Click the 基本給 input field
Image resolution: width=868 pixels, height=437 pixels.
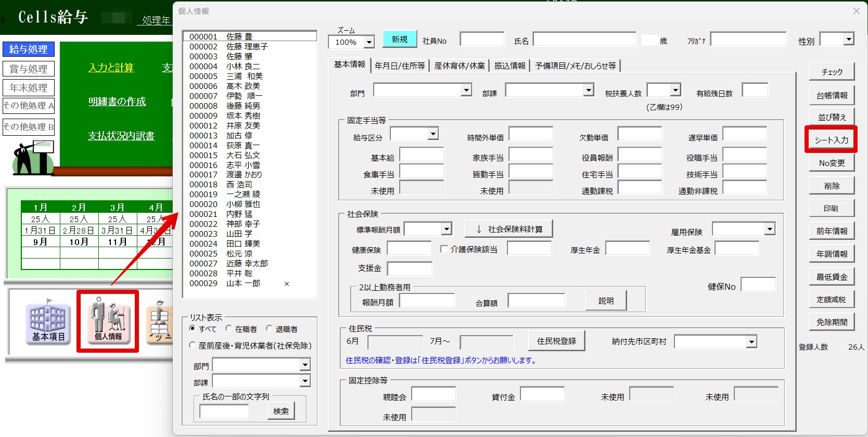pos(421,155)
